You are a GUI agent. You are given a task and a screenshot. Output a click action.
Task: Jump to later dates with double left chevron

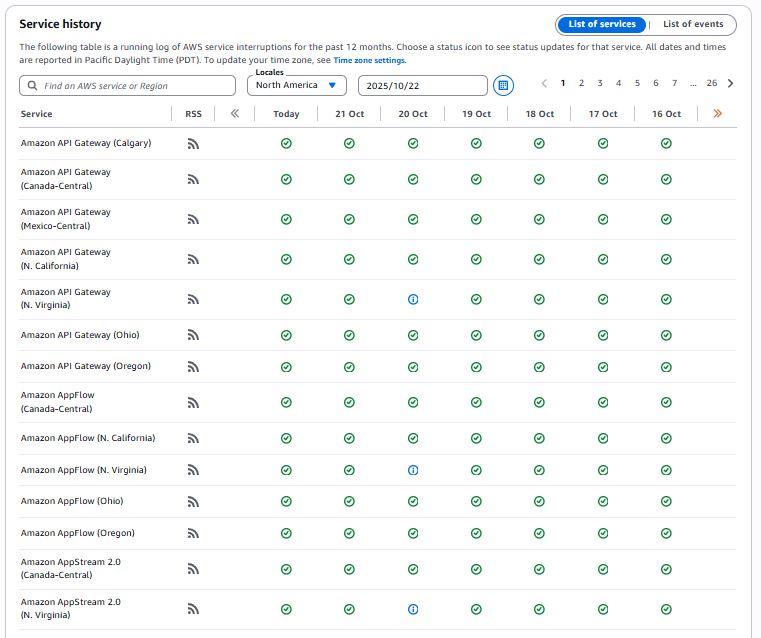(235, 114)
